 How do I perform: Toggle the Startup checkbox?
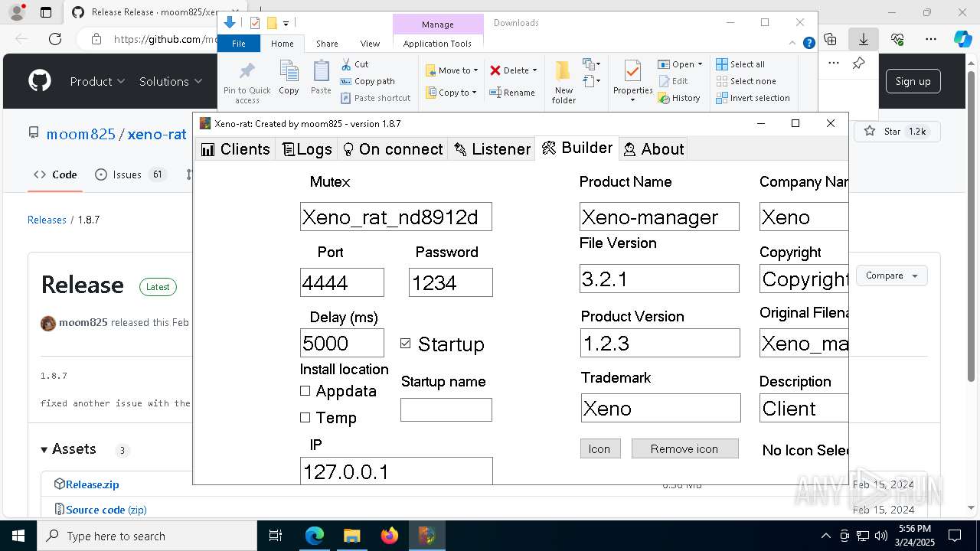point(406,344)
